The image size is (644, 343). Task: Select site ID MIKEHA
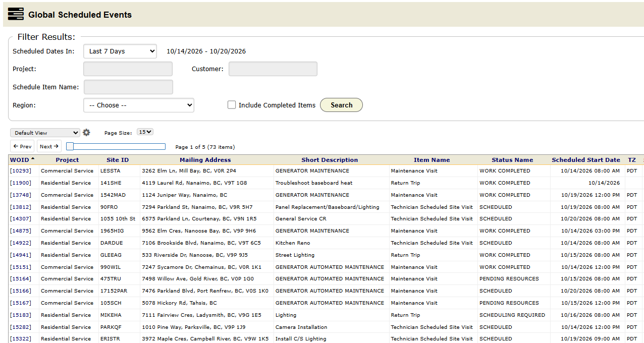[111, 315]
